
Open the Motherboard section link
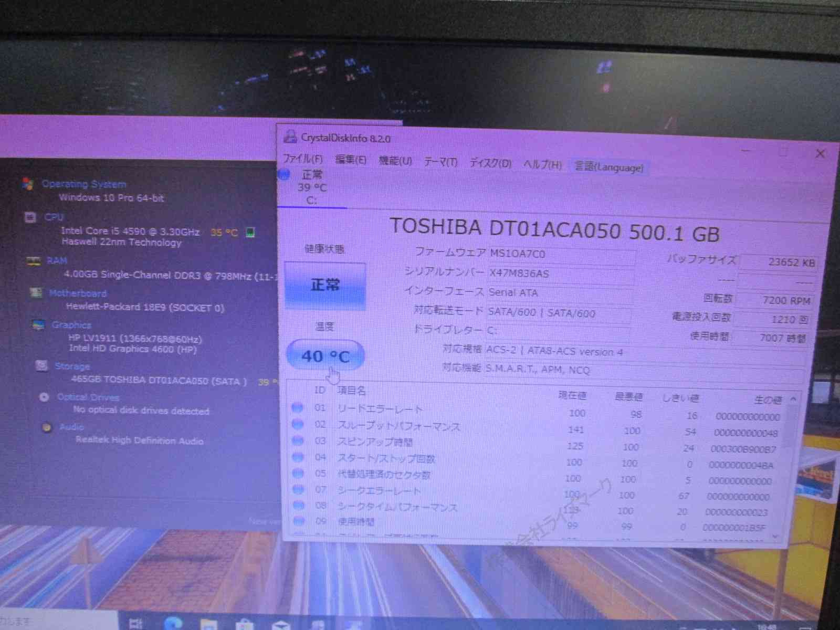point(78,293)
